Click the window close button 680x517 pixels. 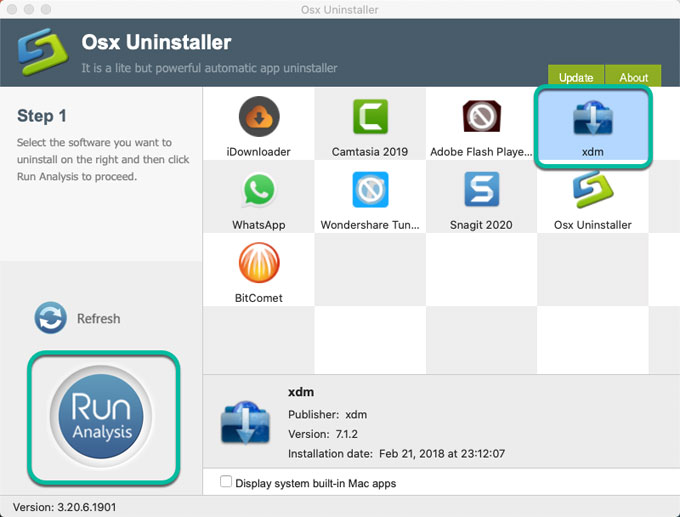pos(13,9)
